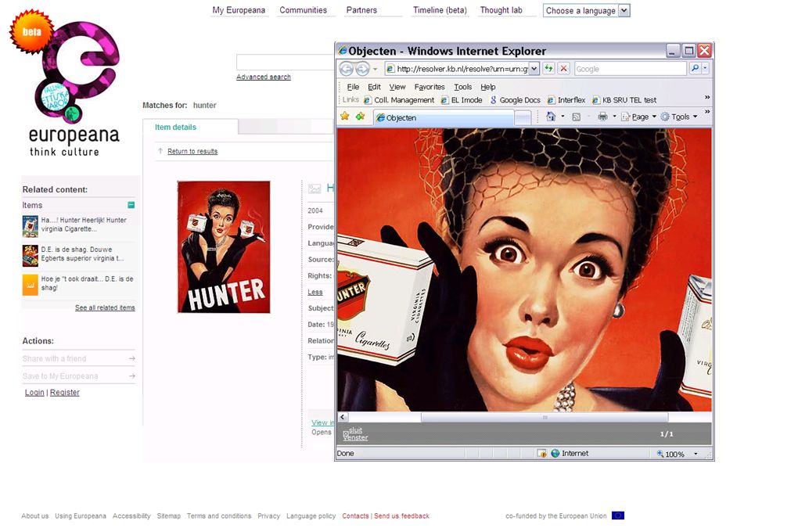
Task: Open the Page dropdown menu
Action: pyautogui.click(x=638, y=117)
